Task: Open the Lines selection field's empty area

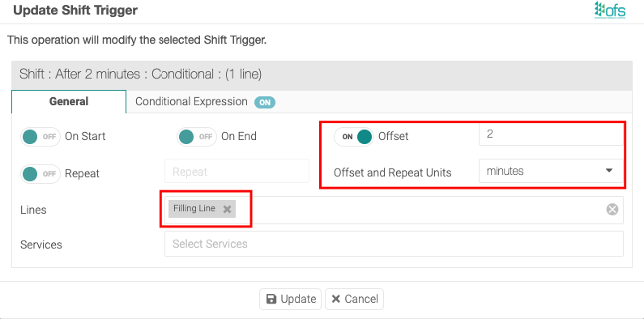Action: pos(419,210)
